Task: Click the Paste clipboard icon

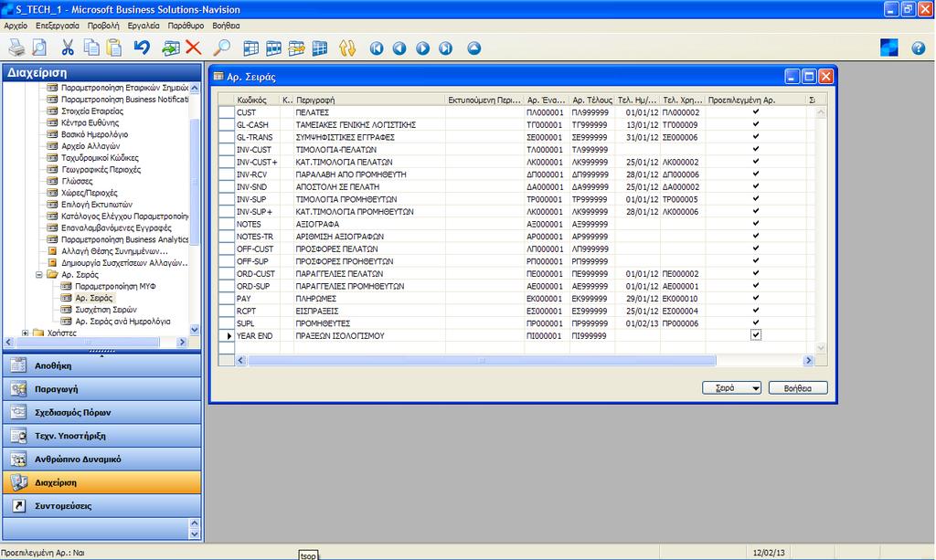Action: pos(113,48)
